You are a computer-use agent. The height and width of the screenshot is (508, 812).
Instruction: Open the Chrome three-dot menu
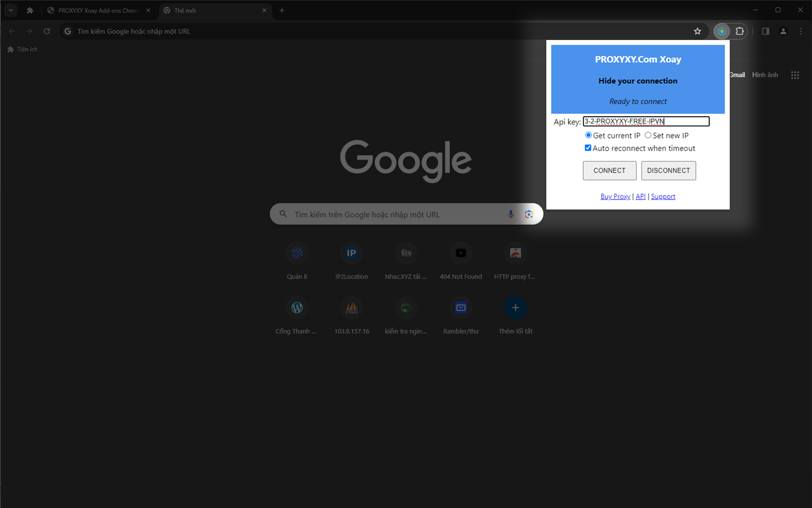click(801, 30)
